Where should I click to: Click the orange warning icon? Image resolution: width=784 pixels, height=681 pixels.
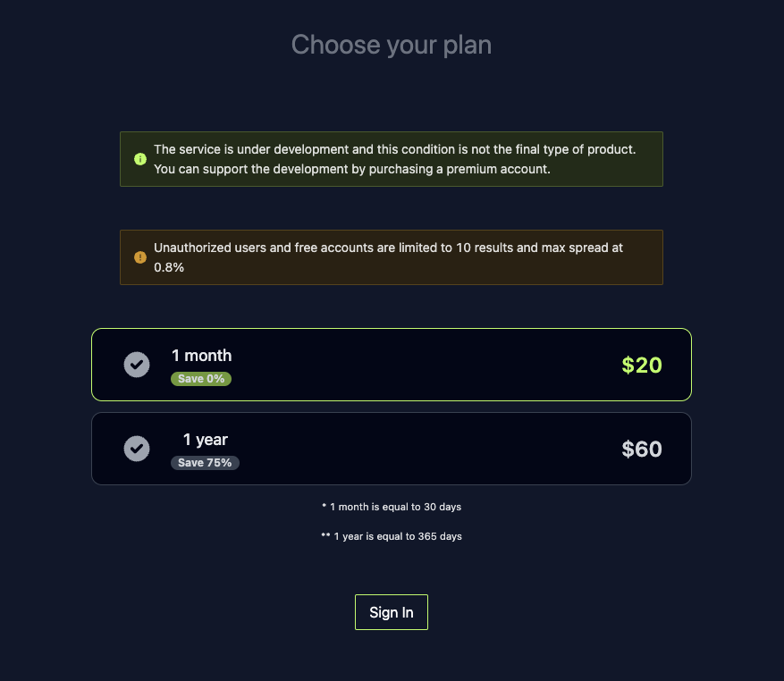pyautogui.click(x=140, y=257)
